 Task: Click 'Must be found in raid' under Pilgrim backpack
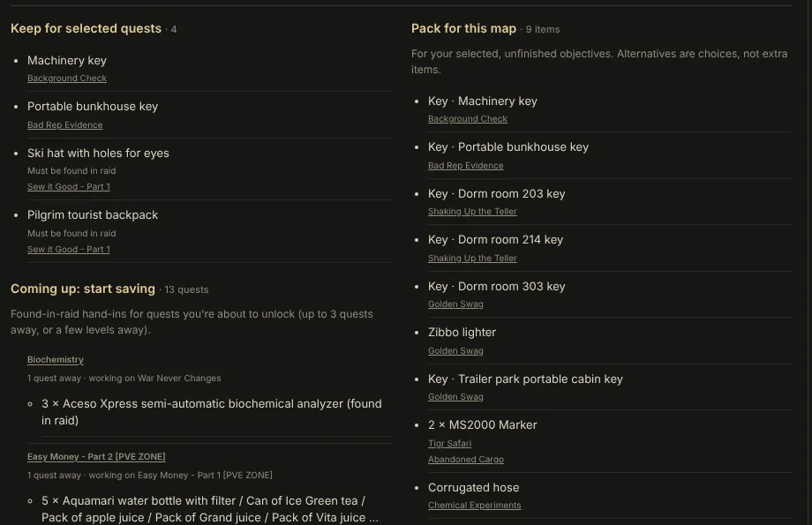tap(71, 233)
